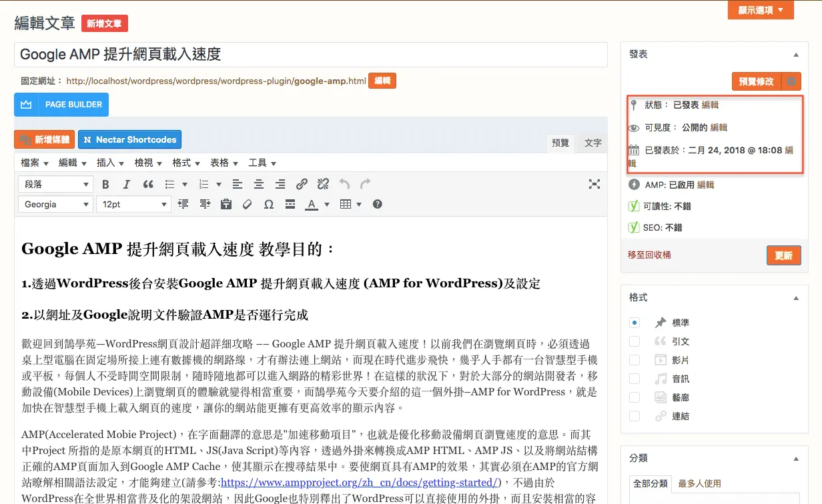Insert a horizontal line

point(290,205)
